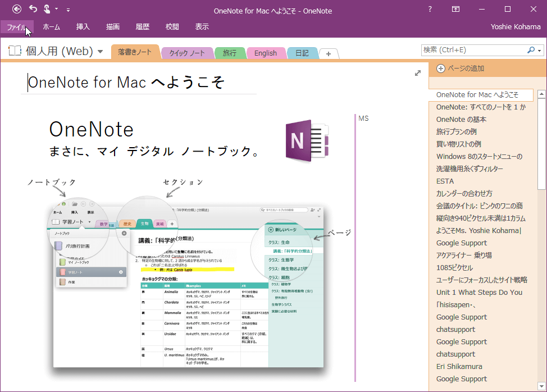Click the まさに、マイ デジタル ノートブック。 text
547x392 pixels.
[154, 152]
